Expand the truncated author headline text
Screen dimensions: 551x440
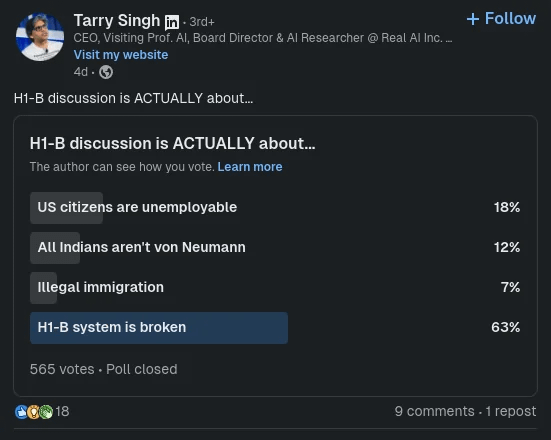[449, 38]
